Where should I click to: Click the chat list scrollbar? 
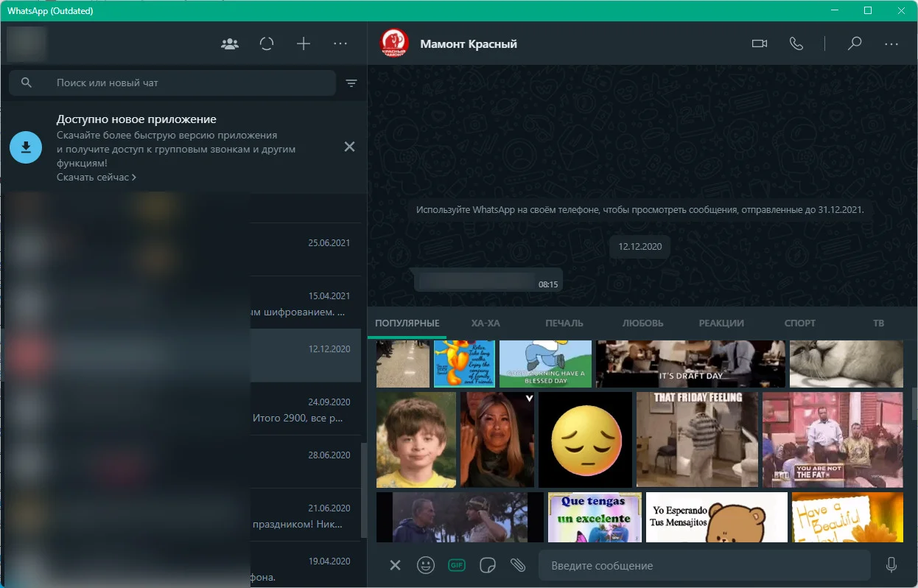364,489
